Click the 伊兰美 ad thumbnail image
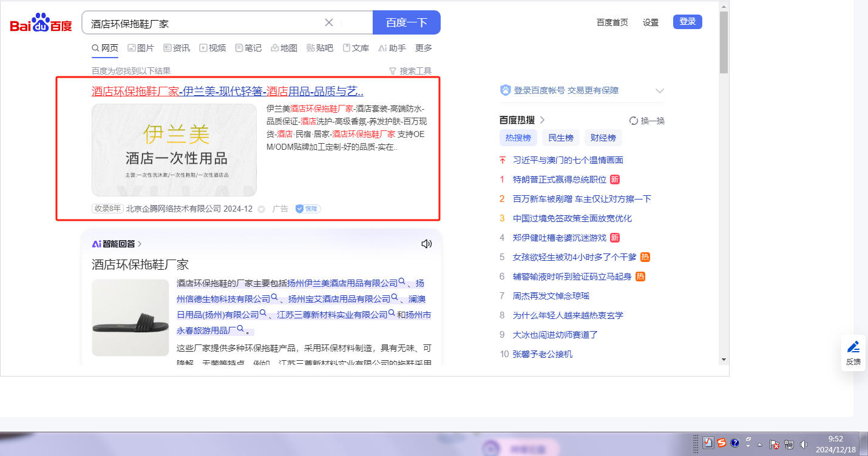Image resolution: width=868 pixels, height=456 pixels. click(x=174, y=150)
